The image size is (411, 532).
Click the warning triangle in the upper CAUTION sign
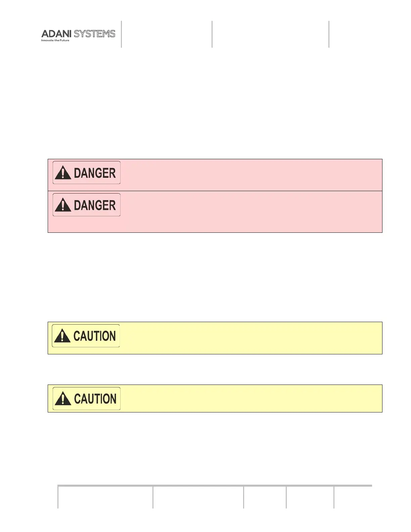[x=62, y=336]
